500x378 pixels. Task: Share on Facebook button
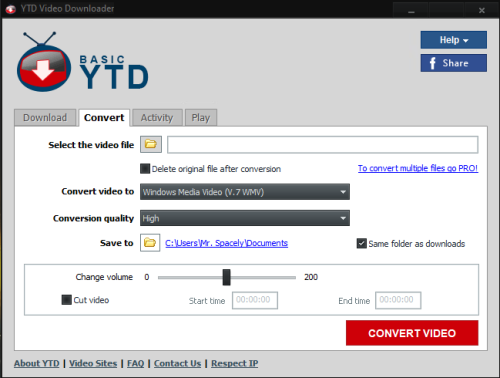(453, 63)
